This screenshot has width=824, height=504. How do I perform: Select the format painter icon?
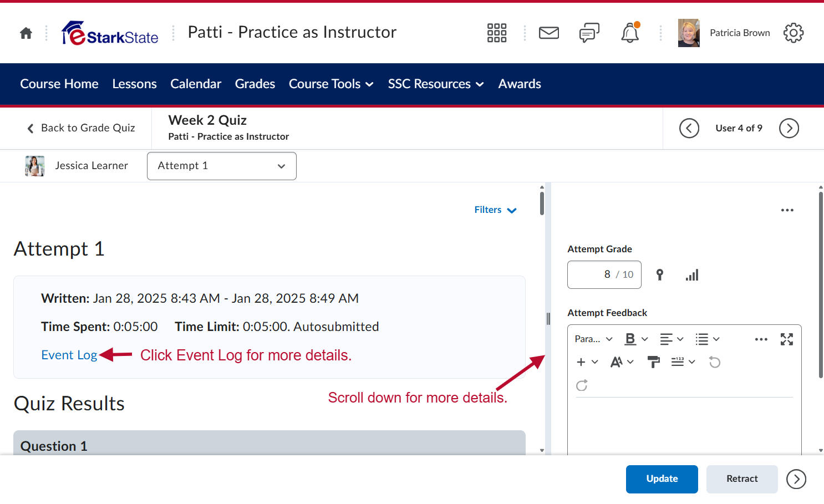(x=654, y=362)
